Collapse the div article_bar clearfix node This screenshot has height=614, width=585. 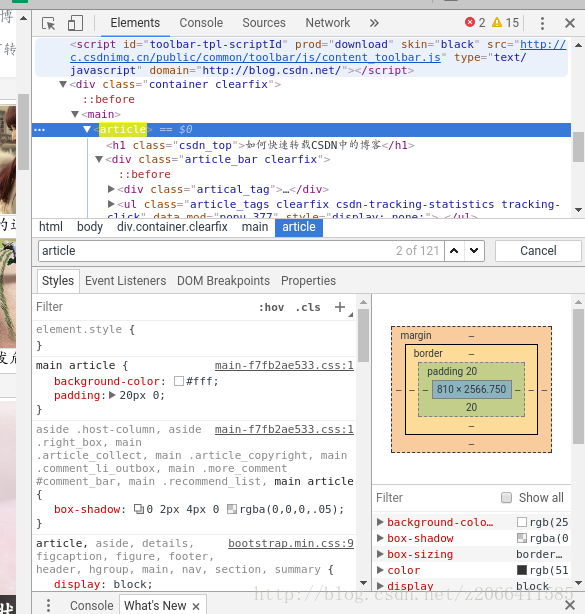(x=99, y=159)
